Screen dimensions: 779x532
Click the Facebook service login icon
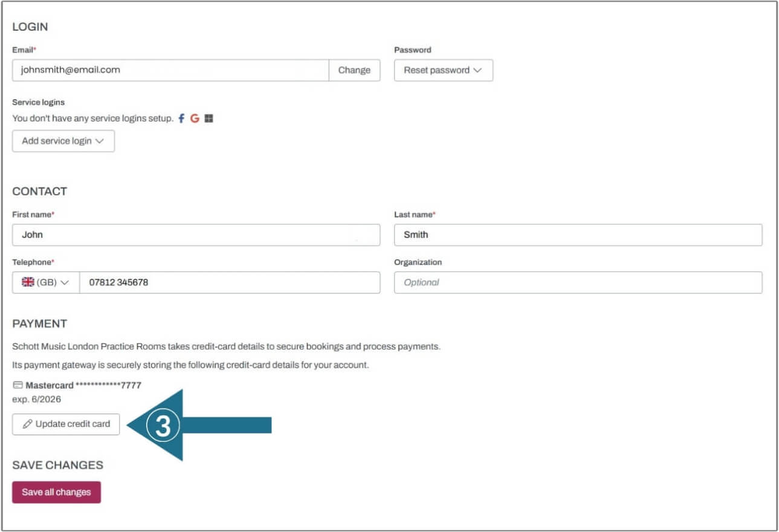click(x=181, y=118)
